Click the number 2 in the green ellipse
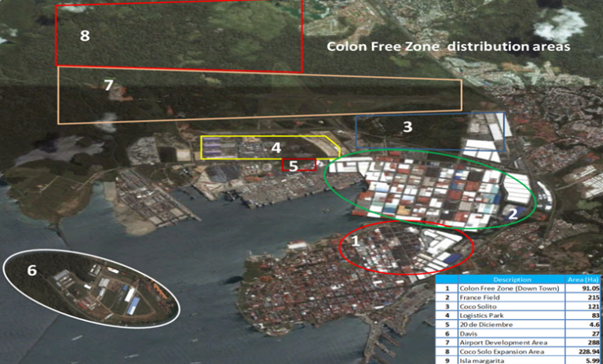This screenshot has width=603, height=364. [511, 212]
